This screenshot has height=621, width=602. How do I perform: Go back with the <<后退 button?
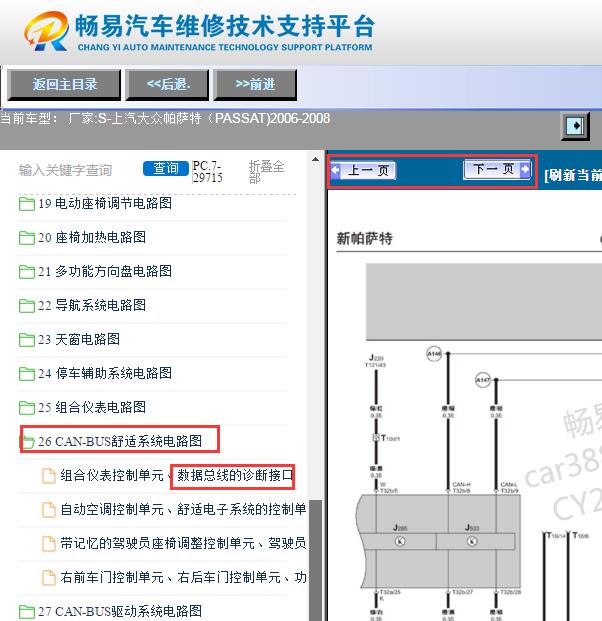click(168, 84)
